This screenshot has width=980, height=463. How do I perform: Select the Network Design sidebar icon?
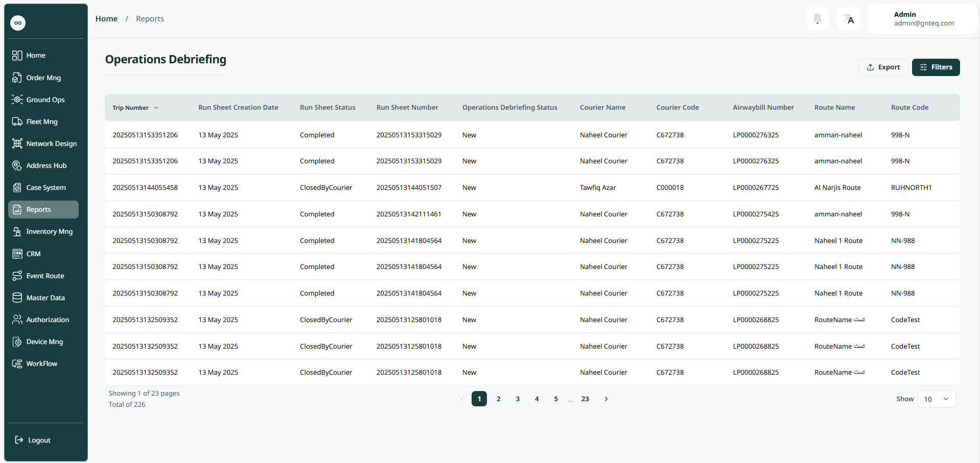coord(17,143)
